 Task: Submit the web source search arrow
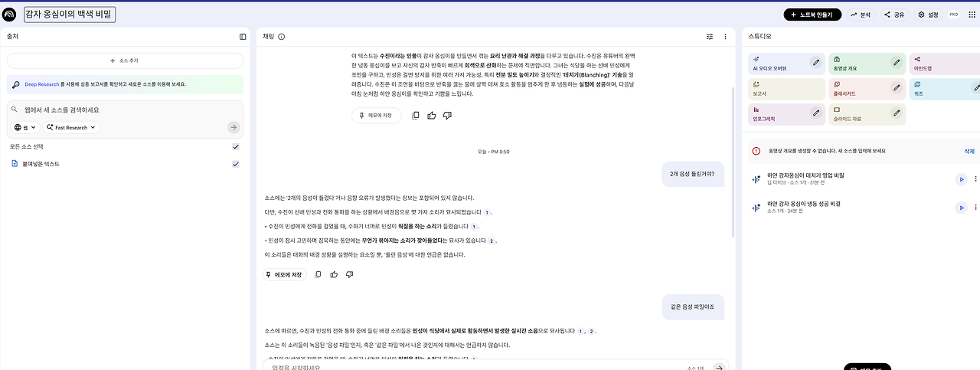point(234,127)
